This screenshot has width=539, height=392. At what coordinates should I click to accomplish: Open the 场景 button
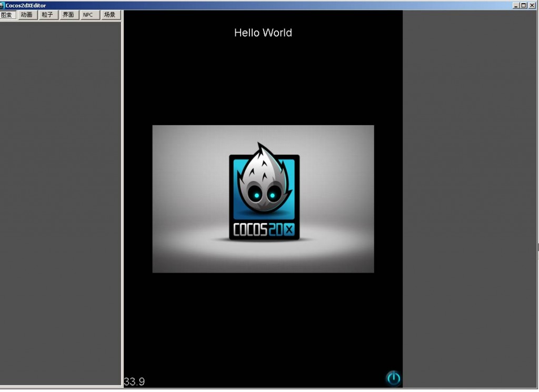pos(110,15)
